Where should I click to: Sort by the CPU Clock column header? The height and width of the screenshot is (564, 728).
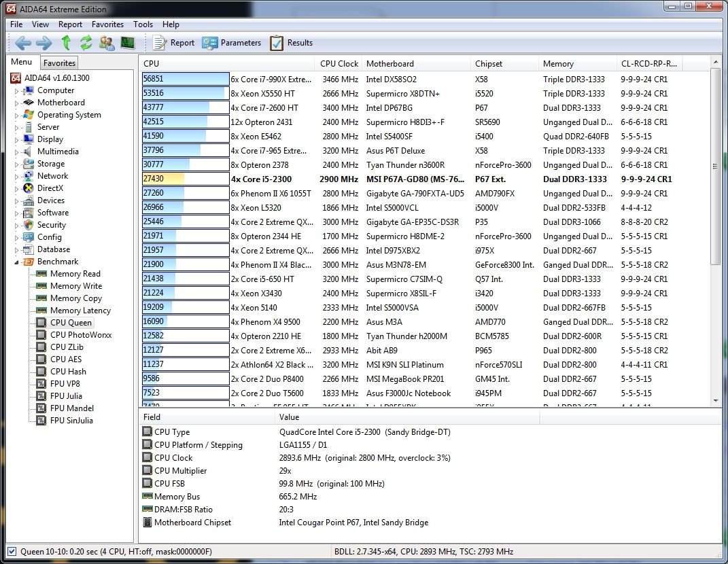[x=339, y=64]
